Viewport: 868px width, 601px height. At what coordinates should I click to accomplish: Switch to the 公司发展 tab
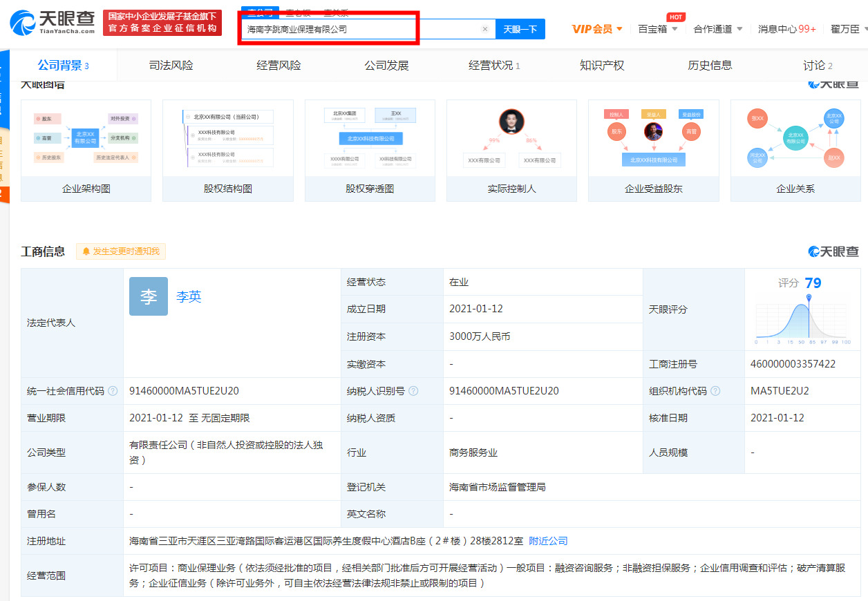coord(387,66)
